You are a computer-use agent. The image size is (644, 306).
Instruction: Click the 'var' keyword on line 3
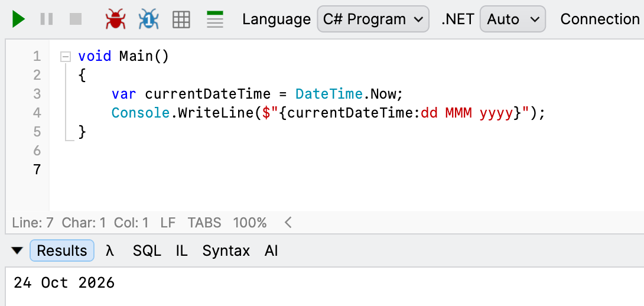pyautogui.click(x=123, y=94)
